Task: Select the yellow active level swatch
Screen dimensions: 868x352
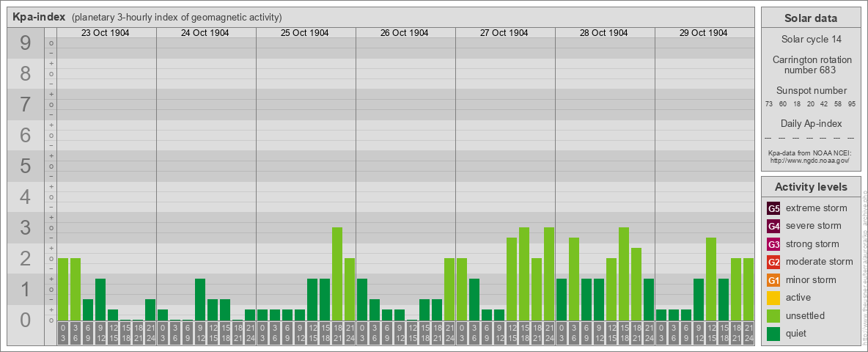Action: 773,298
